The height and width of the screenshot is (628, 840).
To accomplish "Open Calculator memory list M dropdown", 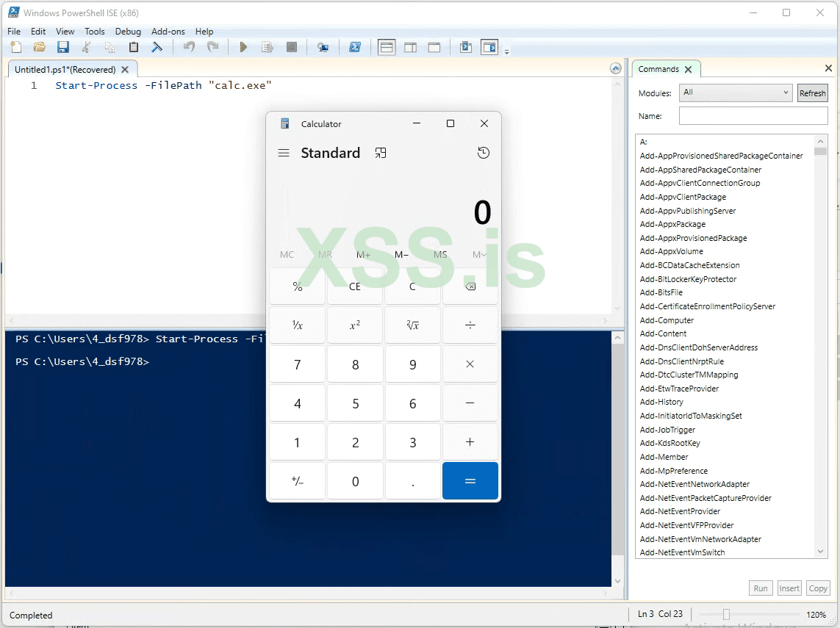I will click(479, 254).
